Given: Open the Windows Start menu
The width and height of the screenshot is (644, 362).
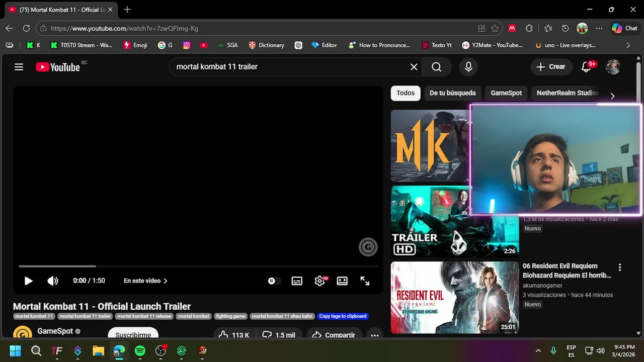Looking at the screenshot, I should [x=15, y=350].
